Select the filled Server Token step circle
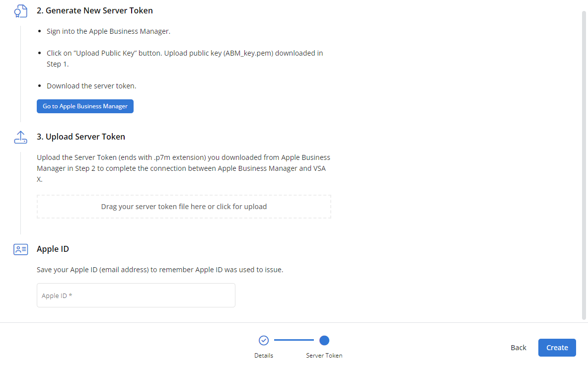 [x=324, y=340]
